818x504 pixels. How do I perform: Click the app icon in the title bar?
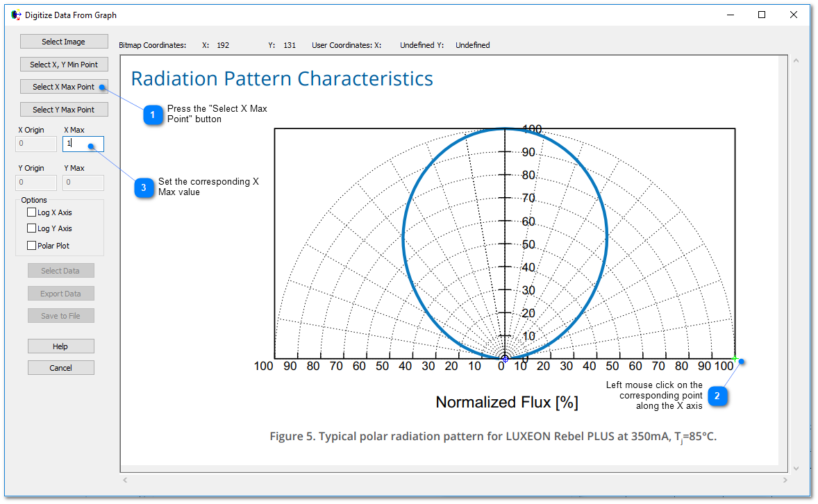[16, 15]
